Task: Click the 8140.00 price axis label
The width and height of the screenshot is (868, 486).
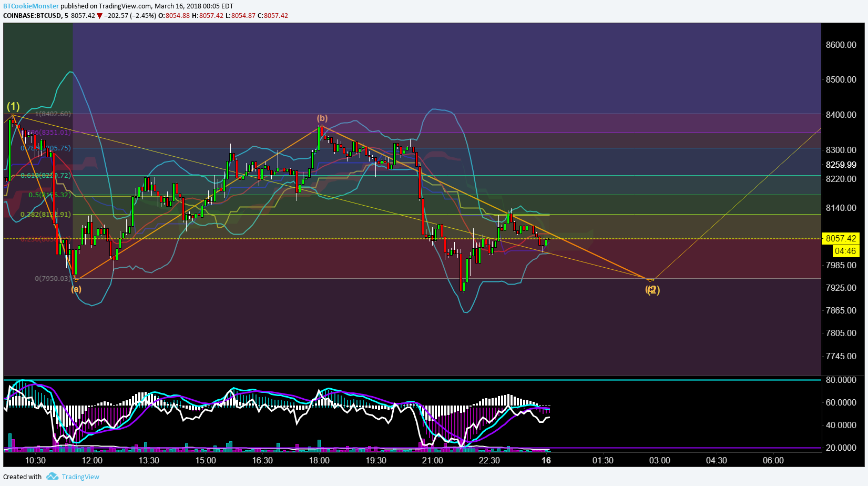Action: pos(841,208)
